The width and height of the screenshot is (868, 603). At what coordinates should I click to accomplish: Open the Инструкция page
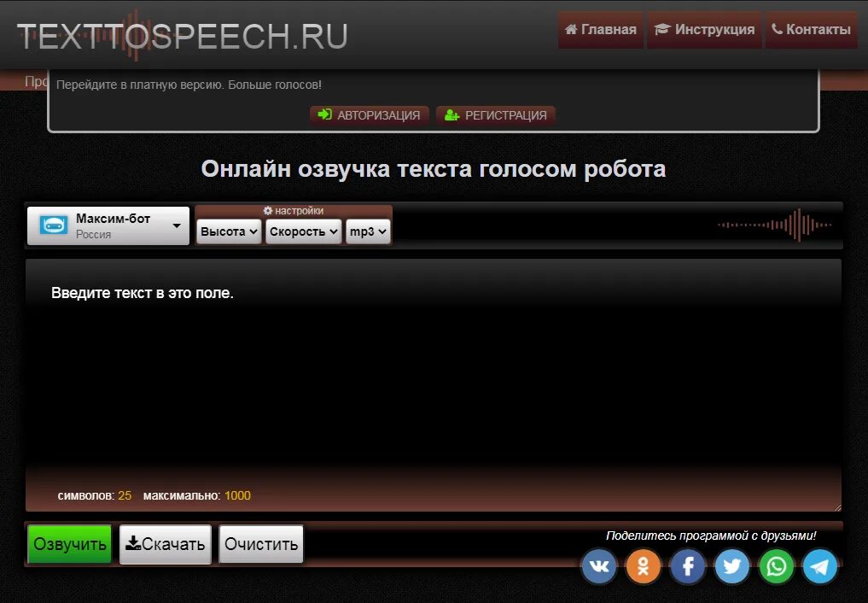(704, 29)
